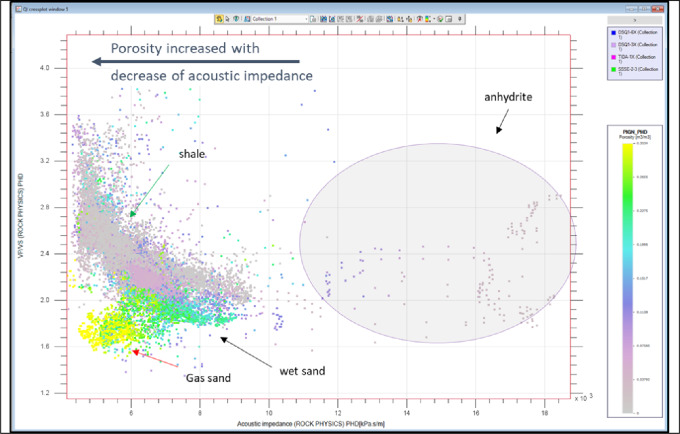Click the Acoustic impedance x-axis label
Image resolution: width=680 pixels, height=434 pixels.
click(311, 424)
